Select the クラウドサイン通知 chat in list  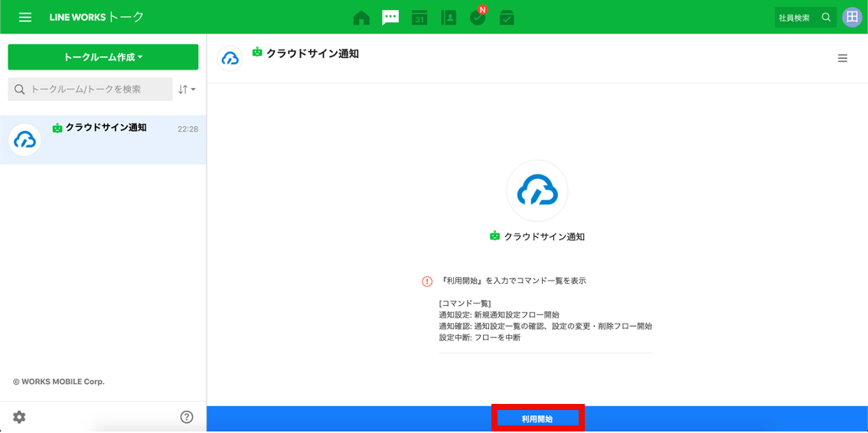[x=103, y=140]
